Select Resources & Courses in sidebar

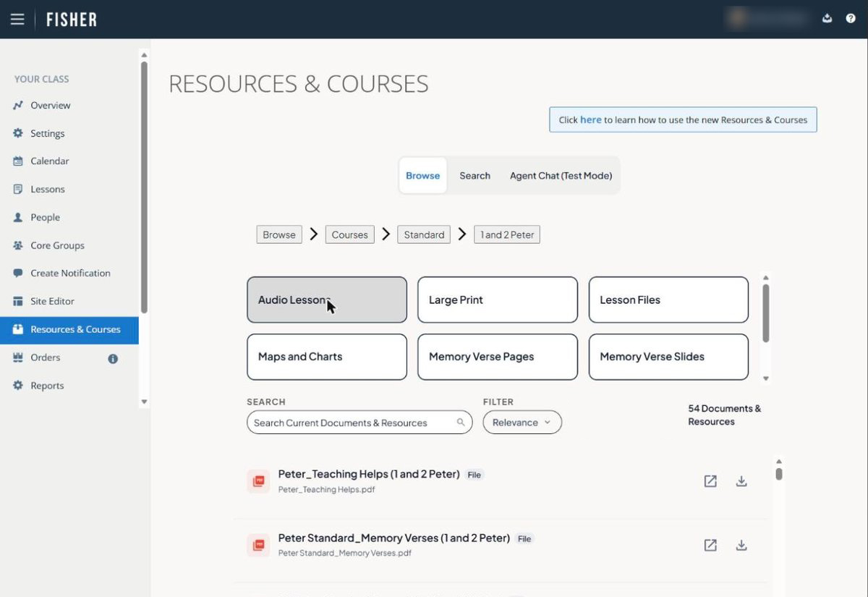(69, 330)
